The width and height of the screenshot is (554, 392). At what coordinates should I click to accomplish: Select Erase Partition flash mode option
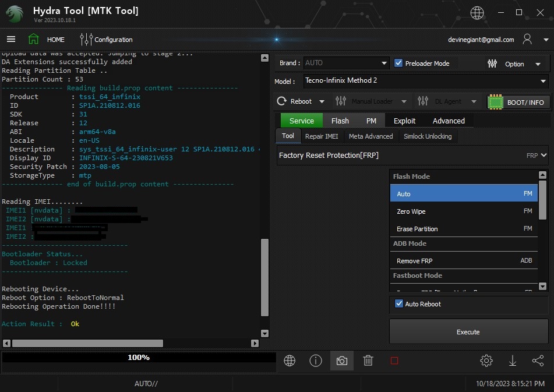(464, 228)
